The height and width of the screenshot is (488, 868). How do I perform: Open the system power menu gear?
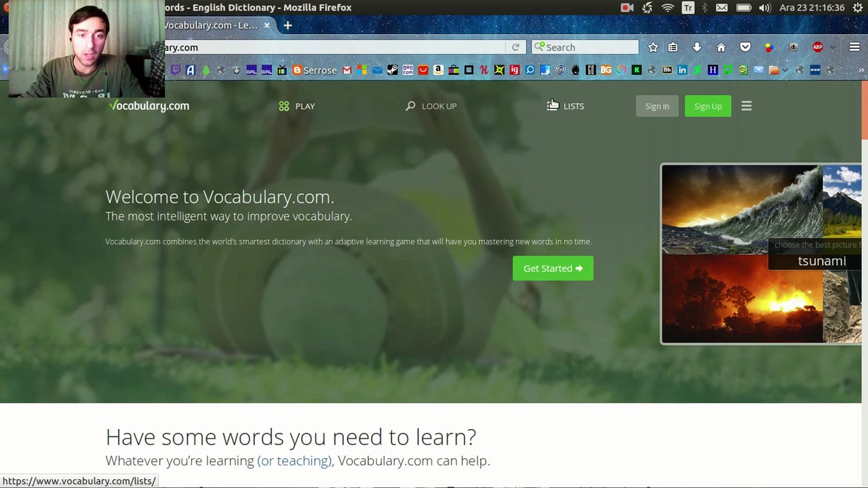click(x=858, y=8)
